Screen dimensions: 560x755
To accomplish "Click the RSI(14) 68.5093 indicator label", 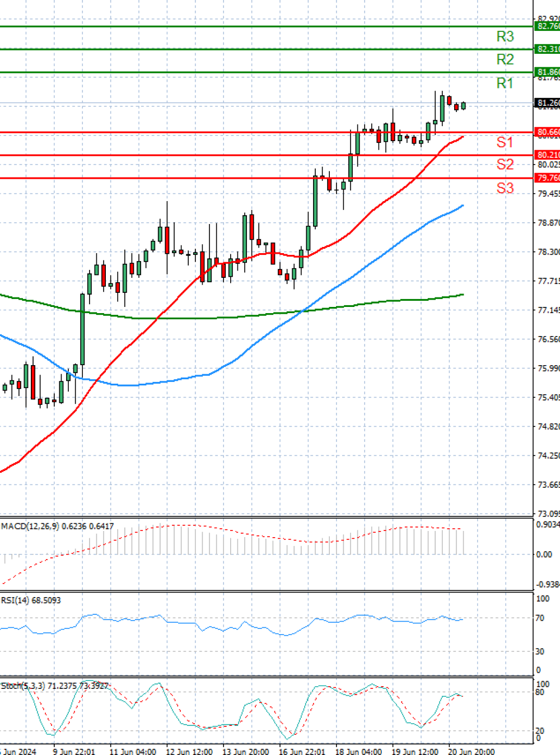I will 31,600.
